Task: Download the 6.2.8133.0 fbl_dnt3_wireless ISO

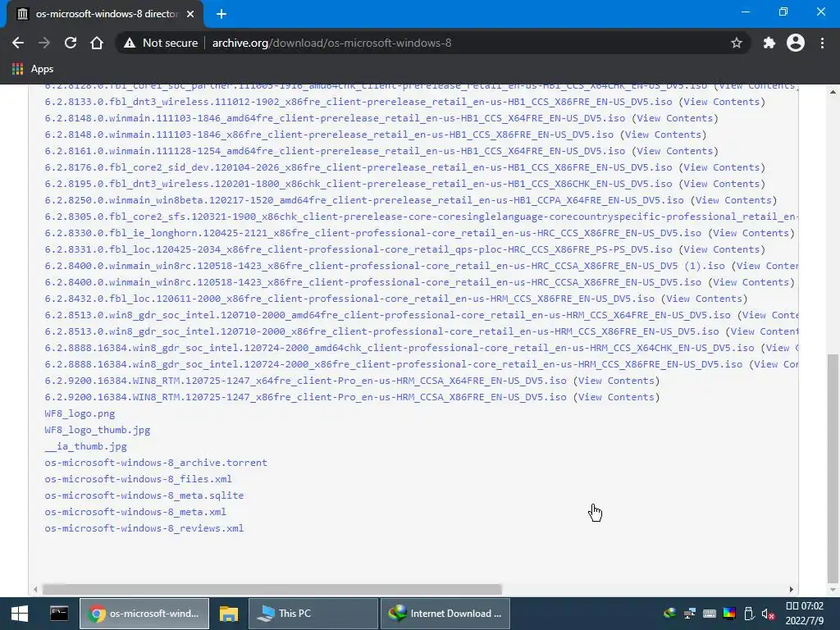Action: tap(358, 102)
